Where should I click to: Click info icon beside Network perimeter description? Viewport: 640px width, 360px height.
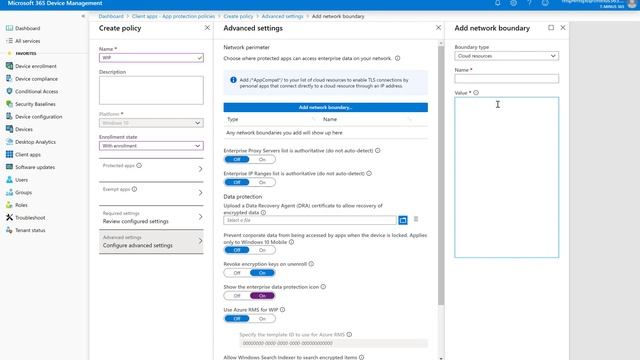tap(398, 58)
